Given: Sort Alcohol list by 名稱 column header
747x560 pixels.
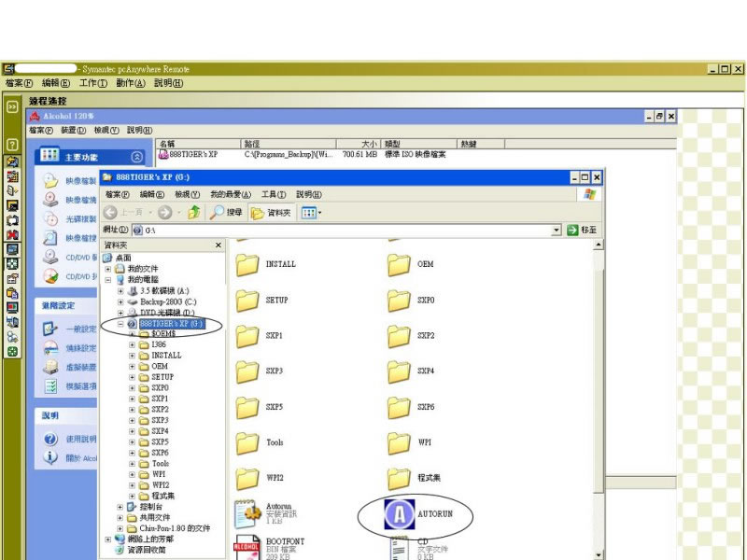Looking at the screenshot, I should [x=199, y=144].
